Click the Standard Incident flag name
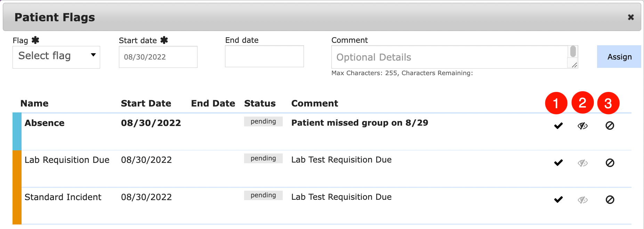644x229 pixels. 63,197
